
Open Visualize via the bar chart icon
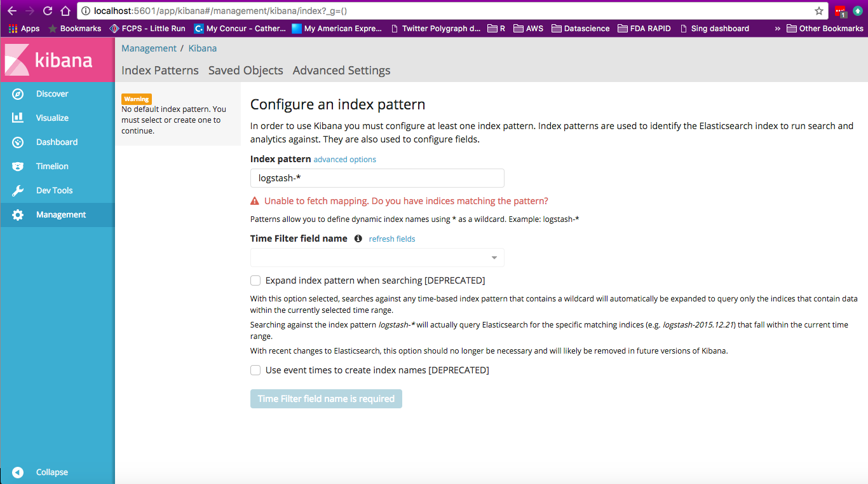[18, 118]
